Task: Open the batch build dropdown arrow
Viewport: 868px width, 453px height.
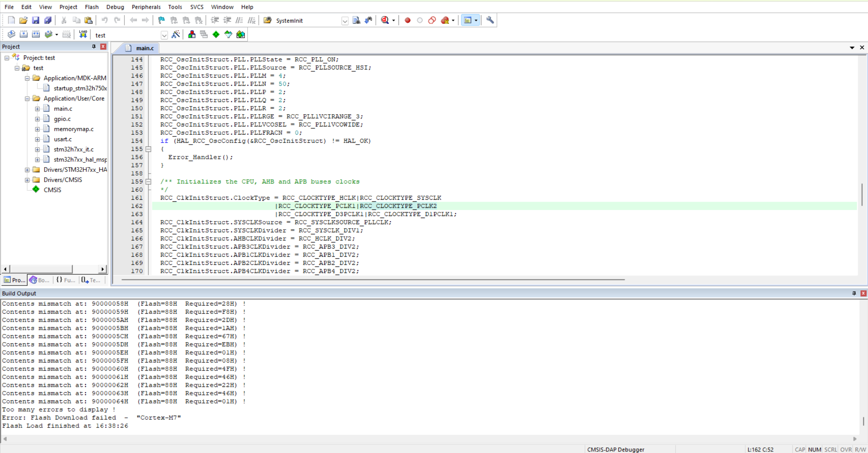Action: point(57,35)
